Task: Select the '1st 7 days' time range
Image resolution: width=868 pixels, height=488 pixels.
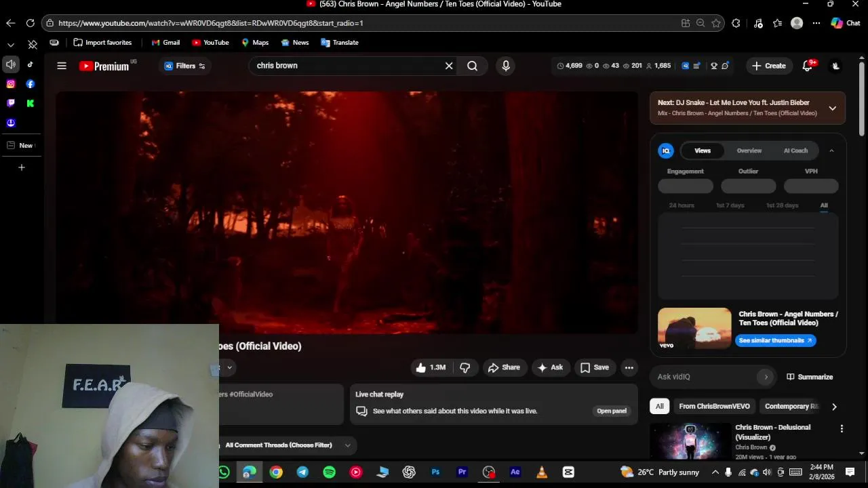Action: coord(730,205)
